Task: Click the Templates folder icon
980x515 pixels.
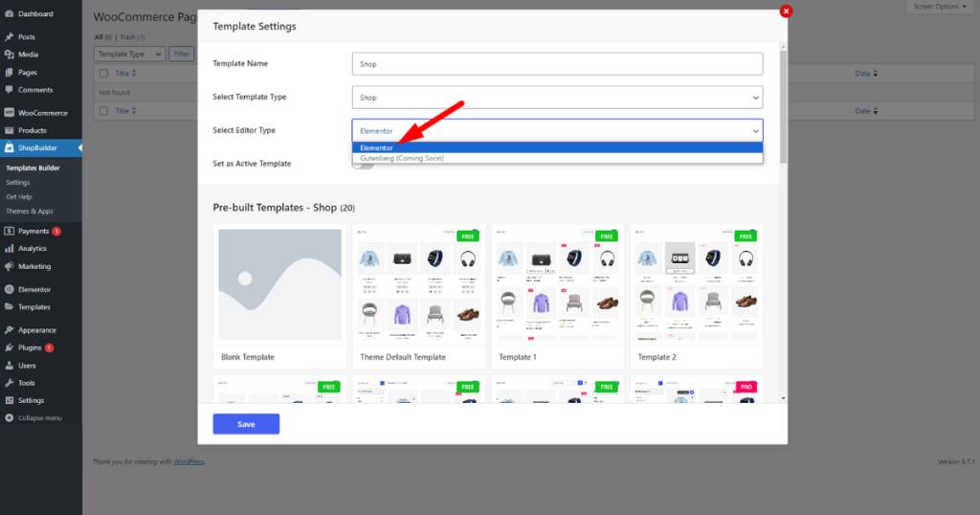Action: 10,307
